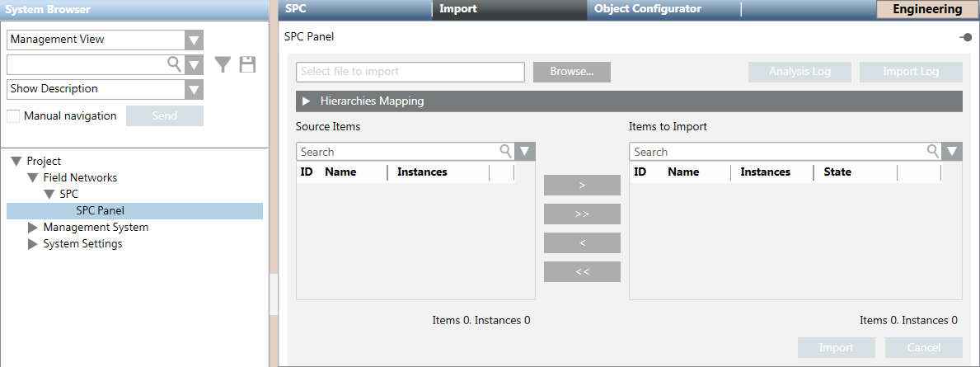
Task: Expand the Management System tree node
Action: click(x=33, y=228)
